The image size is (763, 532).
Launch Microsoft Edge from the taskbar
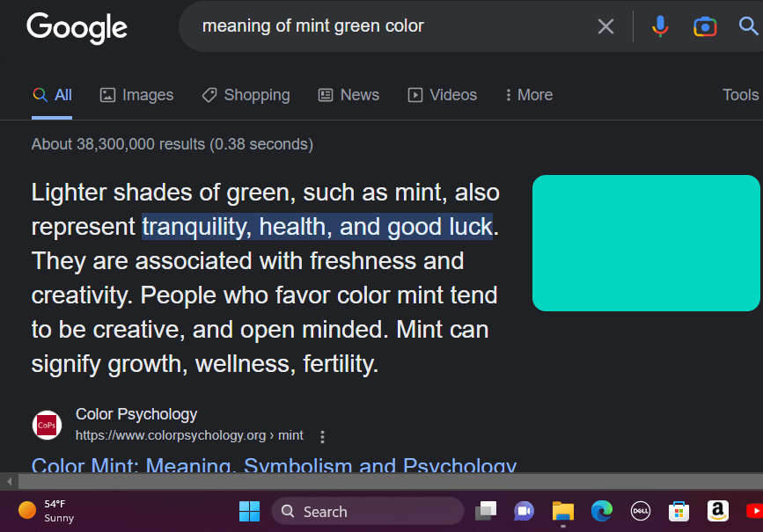click(x=602, y=511)
